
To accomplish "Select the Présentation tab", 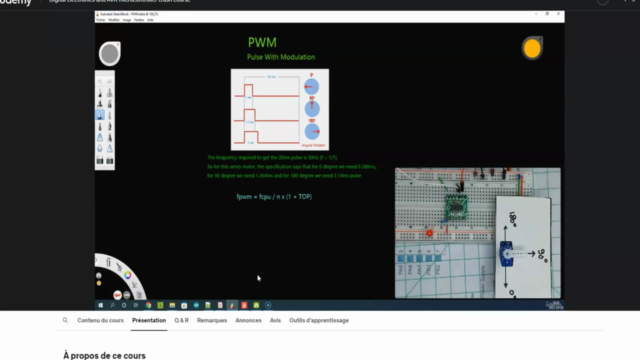I will click(x=149, y=320).
